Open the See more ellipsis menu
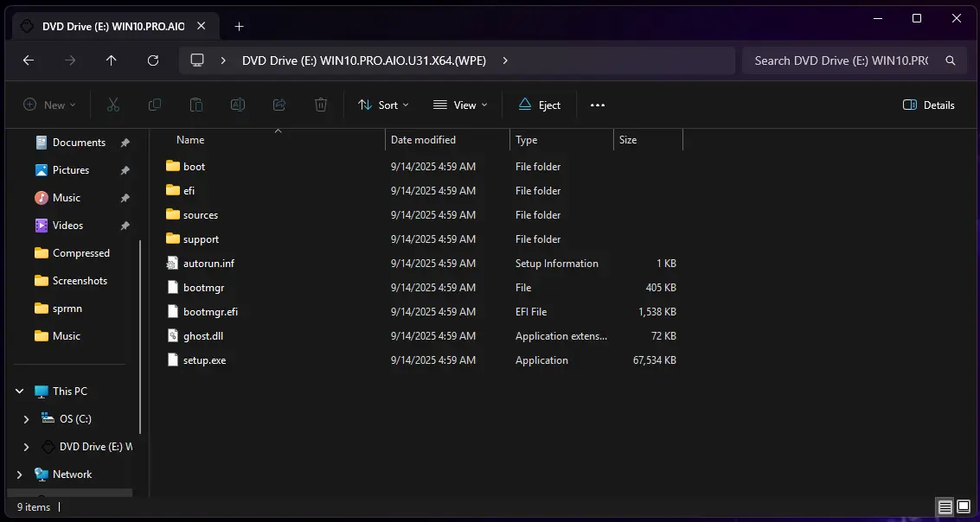Image resolution: width=980 pixels, height=522 pixels. (598, 105)
